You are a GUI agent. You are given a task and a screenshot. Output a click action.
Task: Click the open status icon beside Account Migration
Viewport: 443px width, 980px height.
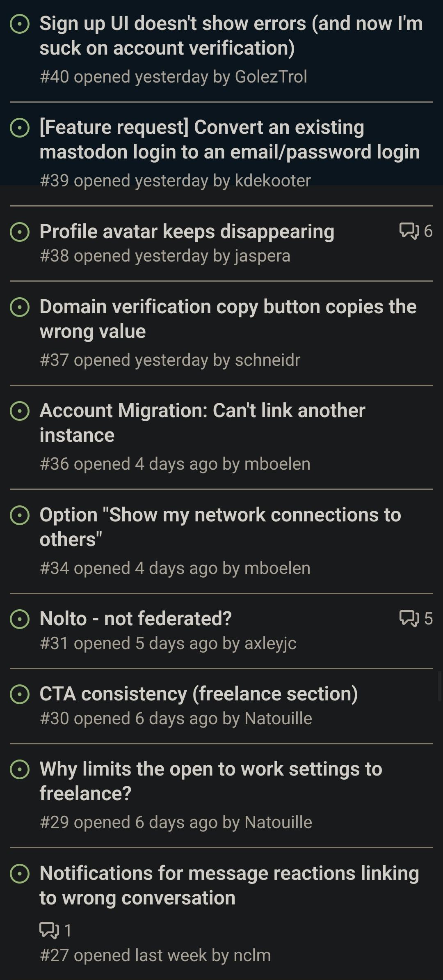(20, 411)
